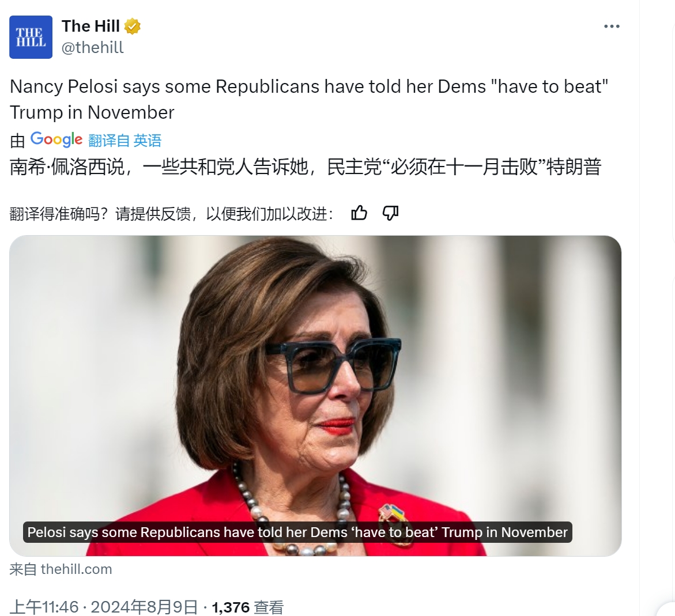Click Pelosi's sunglasses in the photo

333,365
